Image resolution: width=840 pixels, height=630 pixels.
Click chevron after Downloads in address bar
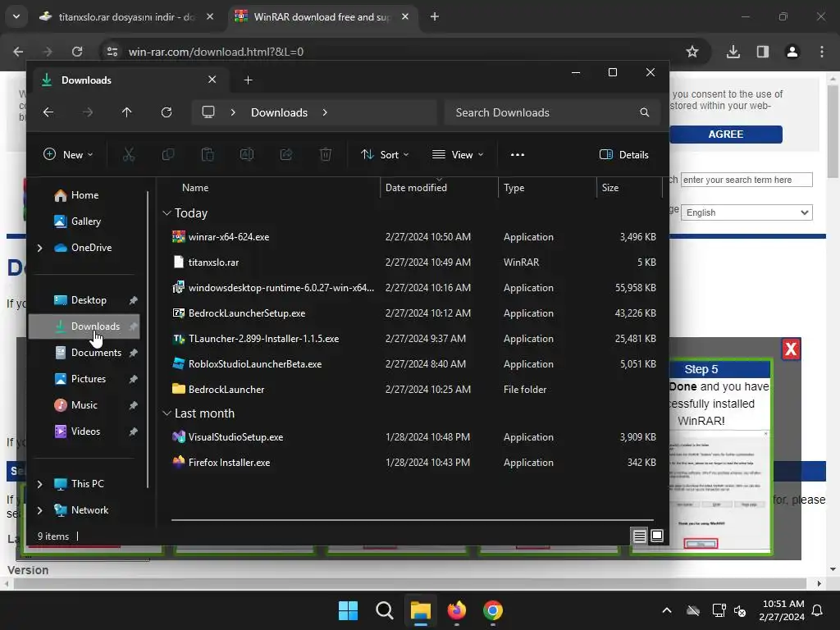325,112
